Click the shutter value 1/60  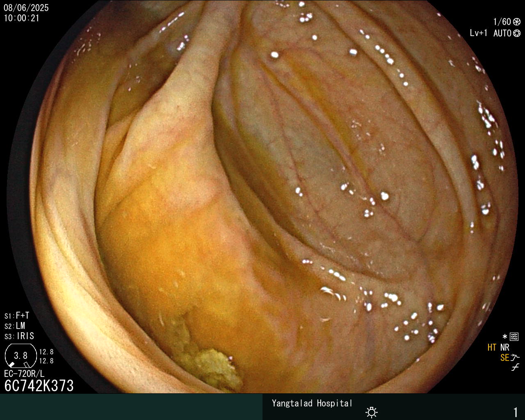(x=502, y=22)
